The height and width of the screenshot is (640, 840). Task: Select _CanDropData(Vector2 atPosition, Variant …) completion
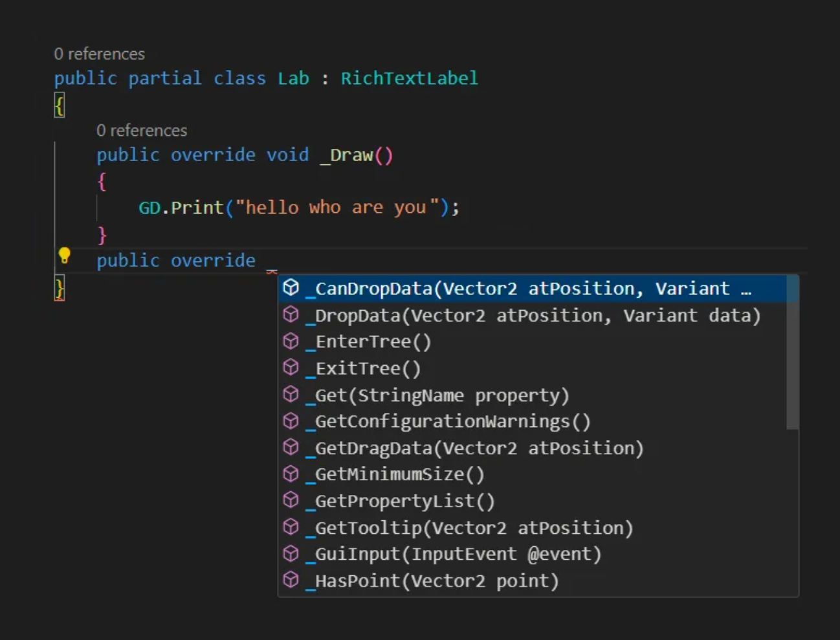click(533, 289)
